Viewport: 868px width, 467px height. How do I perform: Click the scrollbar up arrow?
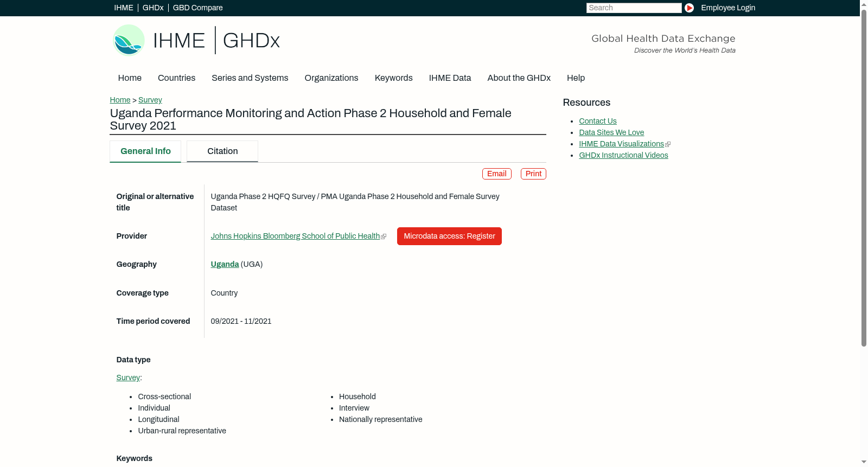(864, 4)
